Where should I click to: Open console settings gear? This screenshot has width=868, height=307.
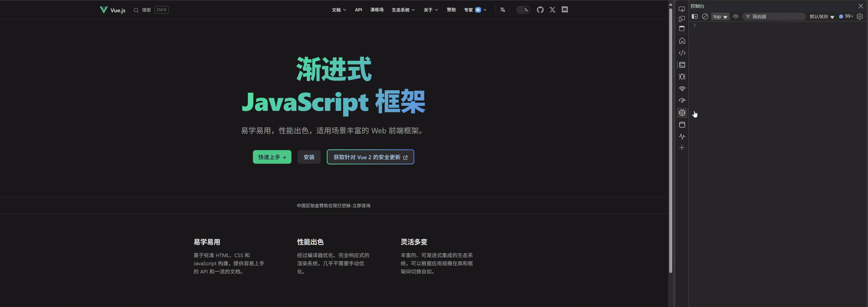click(860, 16)
